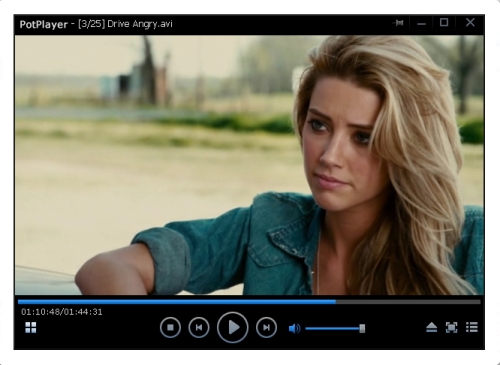The width and height of the screenshot is (500, 365).
Task: Go to the previous track
Action: 199,328
